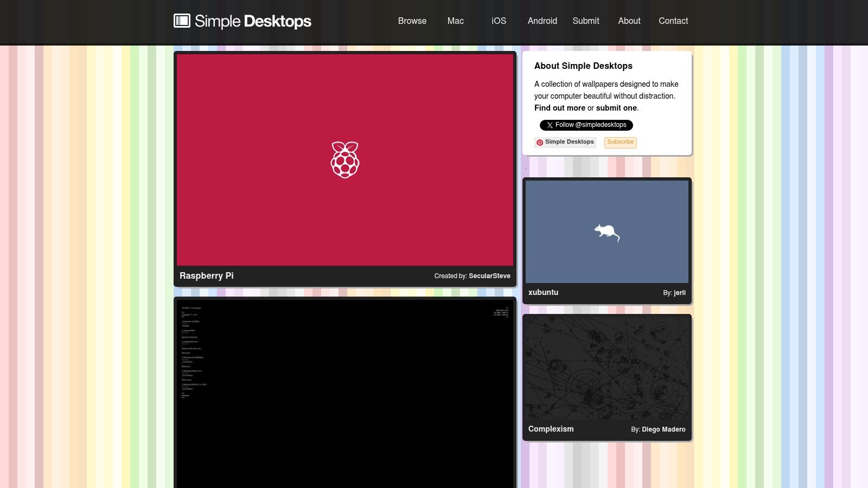The height and width of the screenshot is (488, 868).
Task: Open the xubuntu mouse wallpaper thumbnail
Action: (607, 232)
